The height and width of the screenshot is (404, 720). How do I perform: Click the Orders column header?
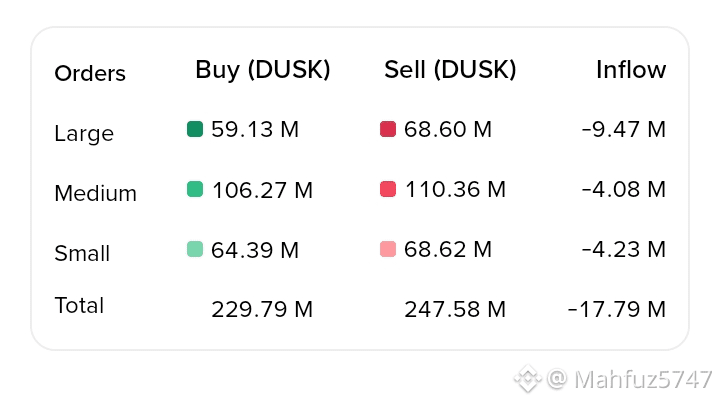point(90,73)
